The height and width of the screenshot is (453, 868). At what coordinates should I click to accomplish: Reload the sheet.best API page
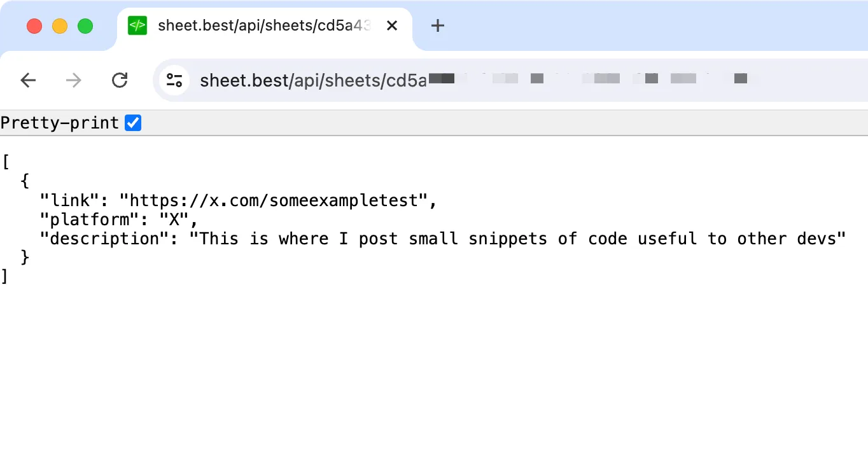(x=120, y=80)
